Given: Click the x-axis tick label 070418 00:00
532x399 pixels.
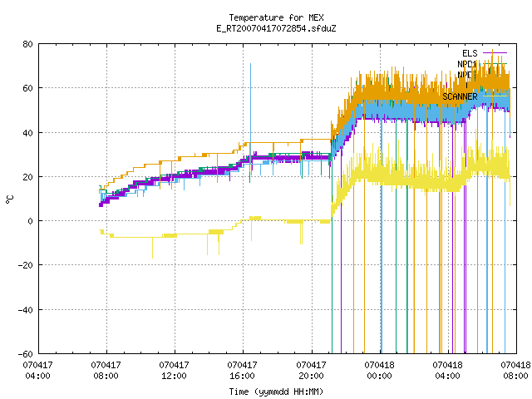Looking at the screenshot, I should pyautogui.click(x=379, y=370).
